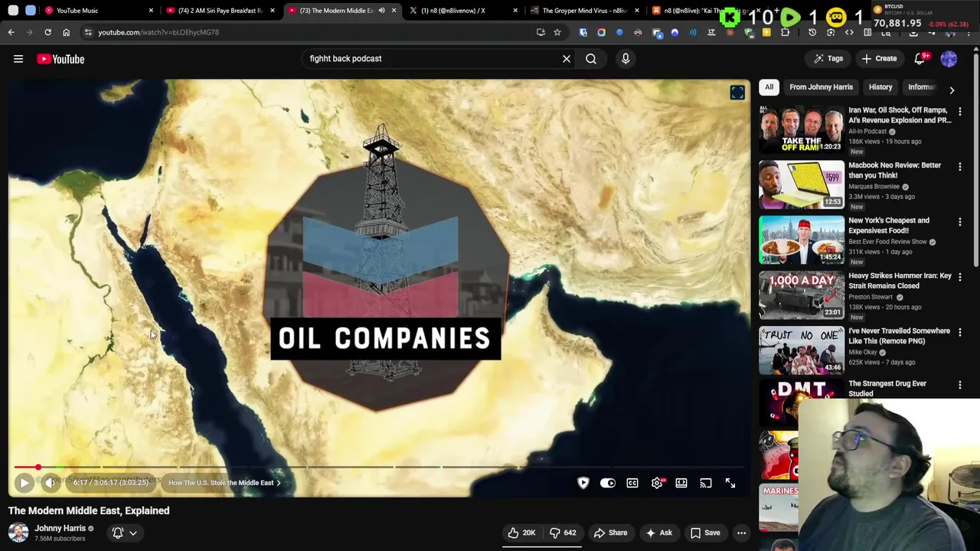The width and height of the screenshot is (980, 551).
Task: Bookmark this page with the star
Action: click(x=557, y=32)
